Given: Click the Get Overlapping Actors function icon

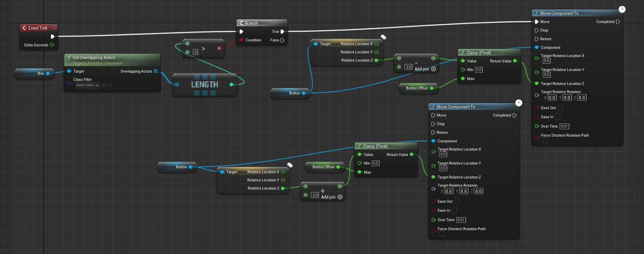Looking at the screenshot, I should pyautogui.click(x=69, y=58).
